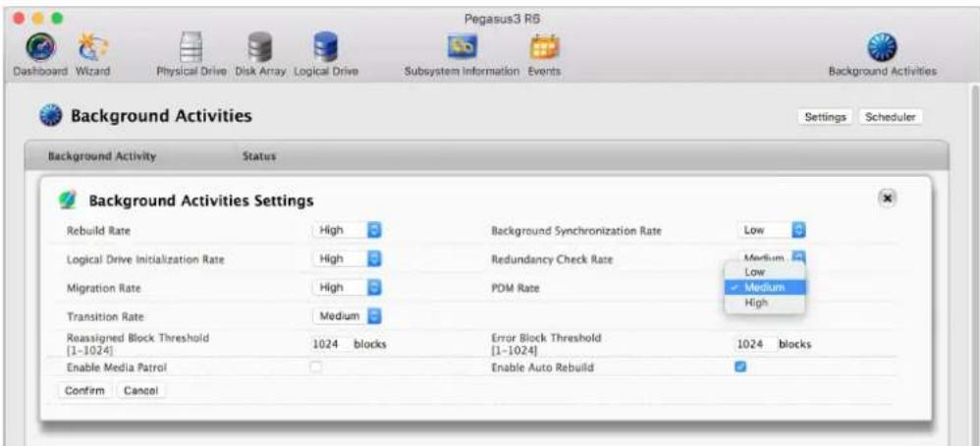Click the blue icon beside Background Activities heading
The width and height of the screenshot is (980, 446).
pyautogui.click(x=52, y=116)
